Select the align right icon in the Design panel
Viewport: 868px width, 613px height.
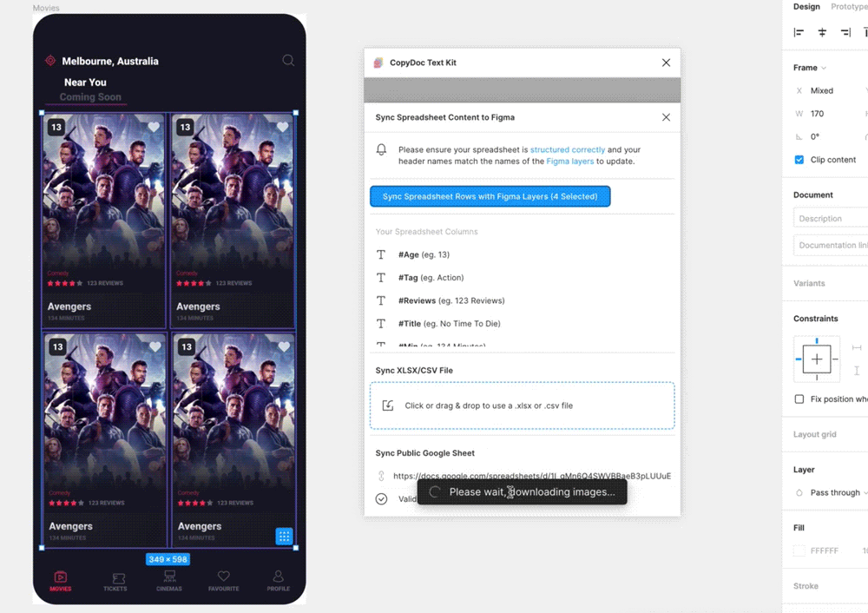click(845, 33)
